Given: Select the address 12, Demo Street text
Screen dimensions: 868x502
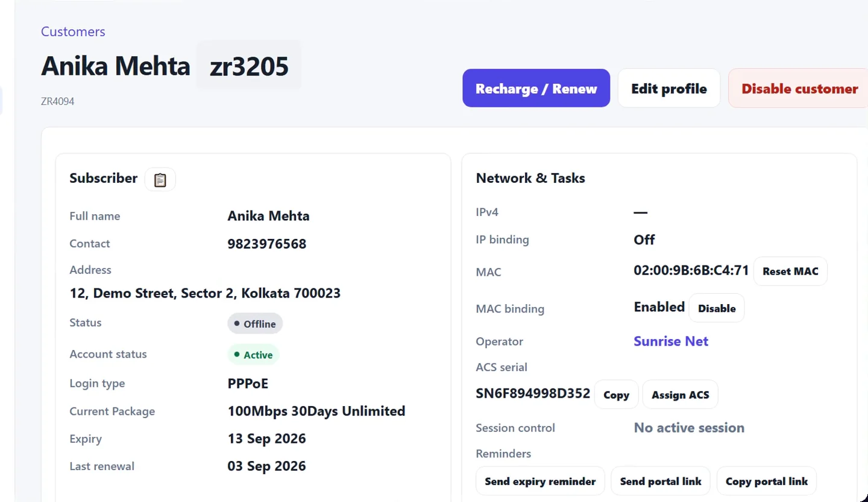Looking at the screenshot, I should tap(206, 294).
